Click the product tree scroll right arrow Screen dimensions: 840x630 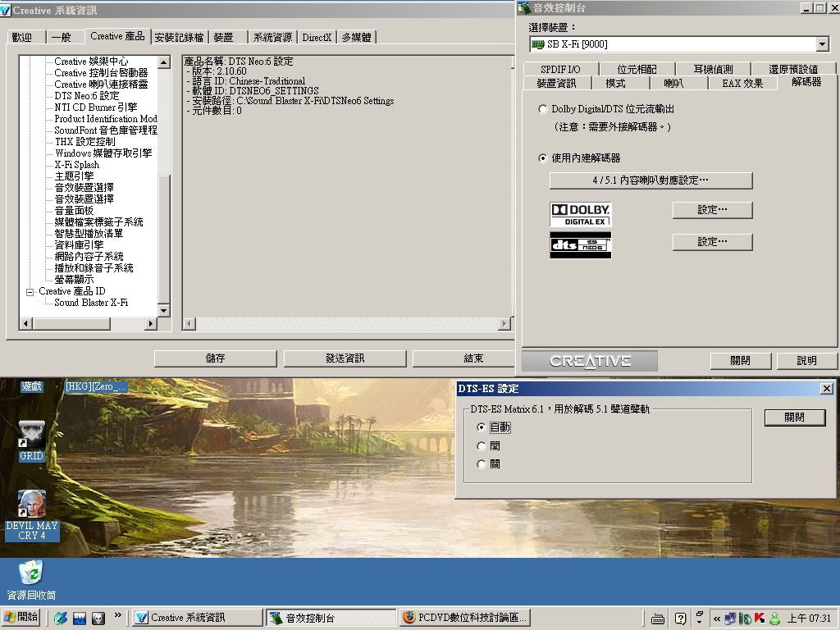(151, 323)
